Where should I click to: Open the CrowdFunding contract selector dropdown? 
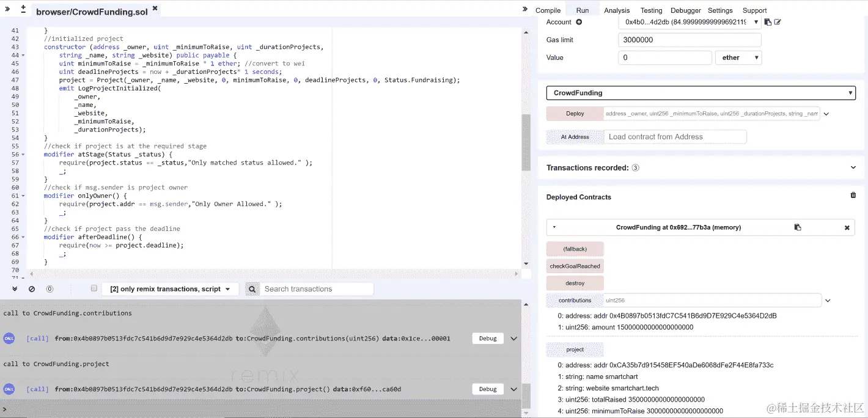point(701,93)
